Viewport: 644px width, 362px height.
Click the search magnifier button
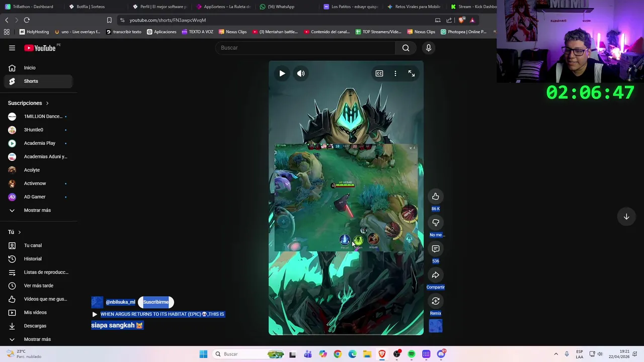406,48
